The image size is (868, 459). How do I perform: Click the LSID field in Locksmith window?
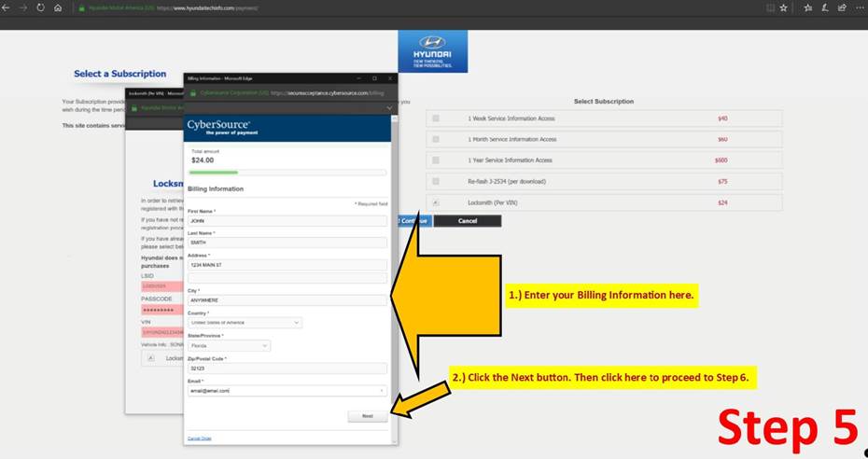click(162, 286)
